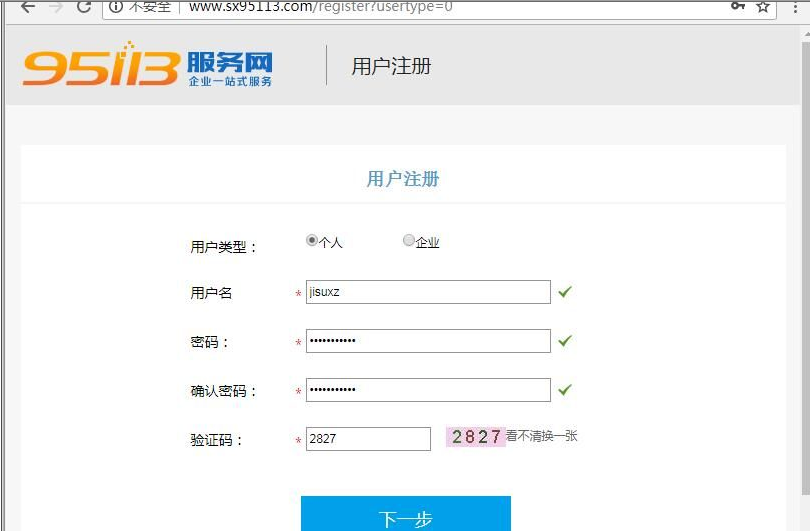
Task: Click the green checkmark beside the 用户名 field
Action: point(565,292)
